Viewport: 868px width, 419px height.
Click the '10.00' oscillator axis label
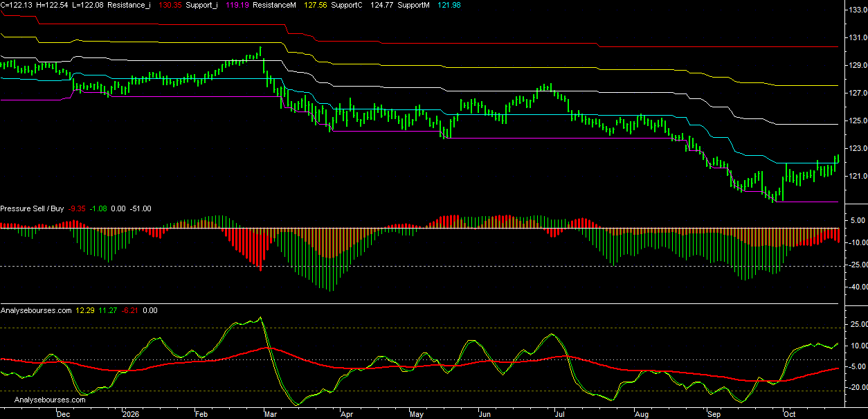pos(858,346)
